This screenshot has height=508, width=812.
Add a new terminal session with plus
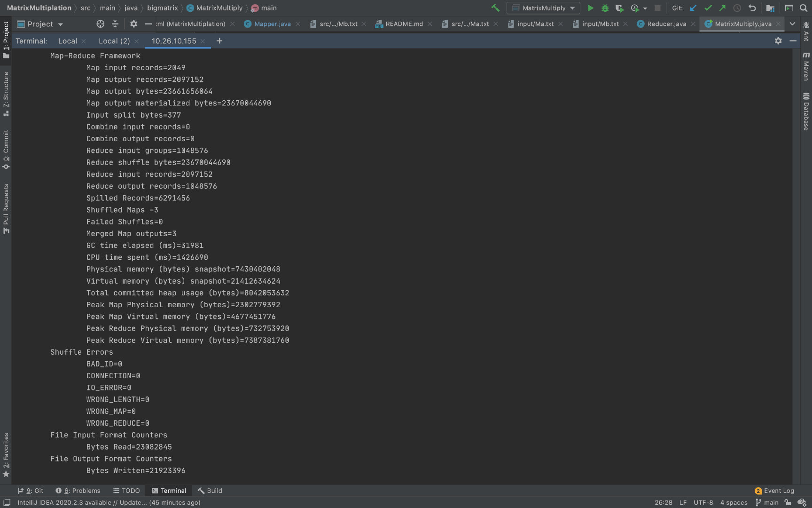pos(219,41)
